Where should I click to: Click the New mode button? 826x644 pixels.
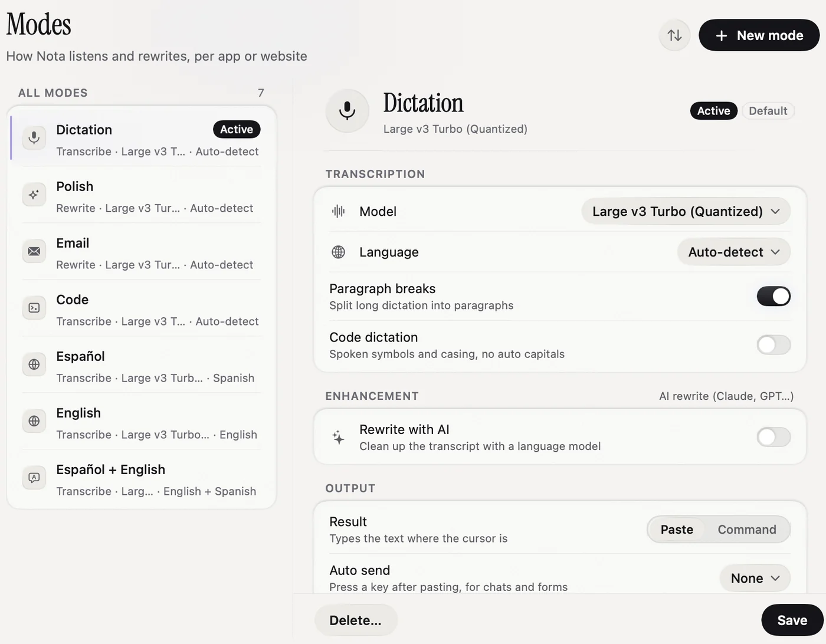click(x=759, y=35)
